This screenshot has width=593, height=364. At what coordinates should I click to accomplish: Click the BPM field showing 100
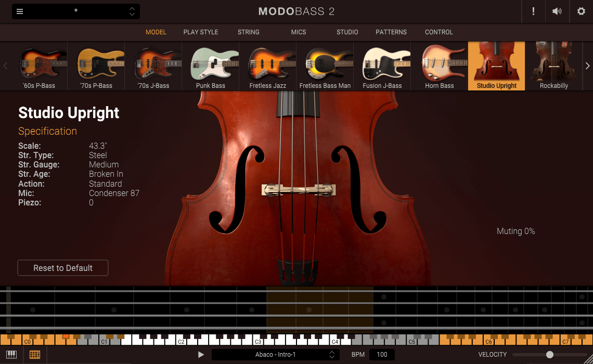pyautogui.click(x=382, y=355)
